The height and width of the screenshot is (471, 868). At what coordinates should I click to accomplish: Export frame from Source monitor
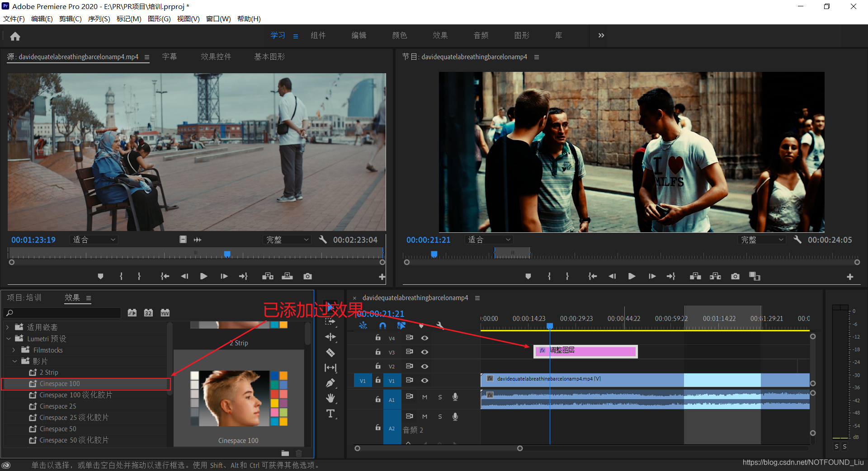click(308, 276)
